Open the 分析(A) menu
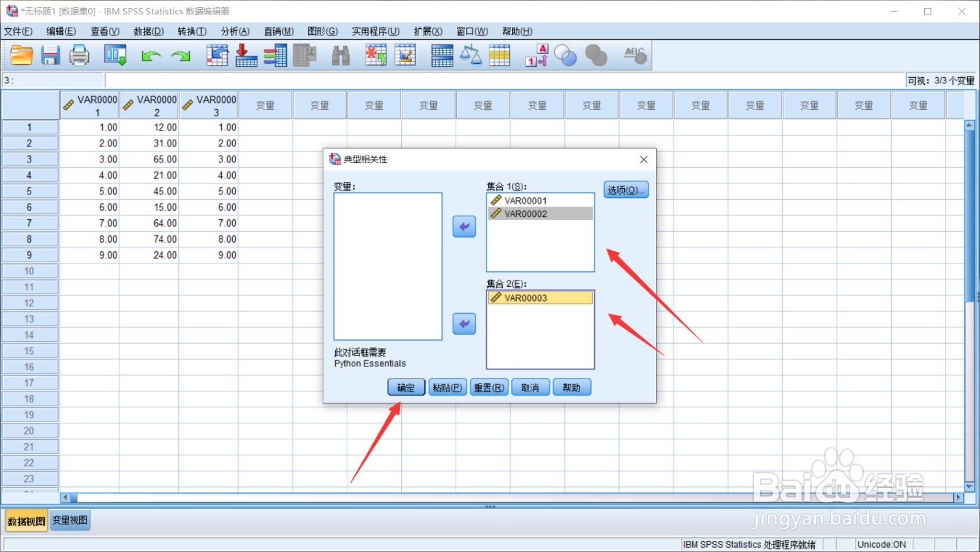Viewport: 980px width, 552px height. click(x=235, y=31)
